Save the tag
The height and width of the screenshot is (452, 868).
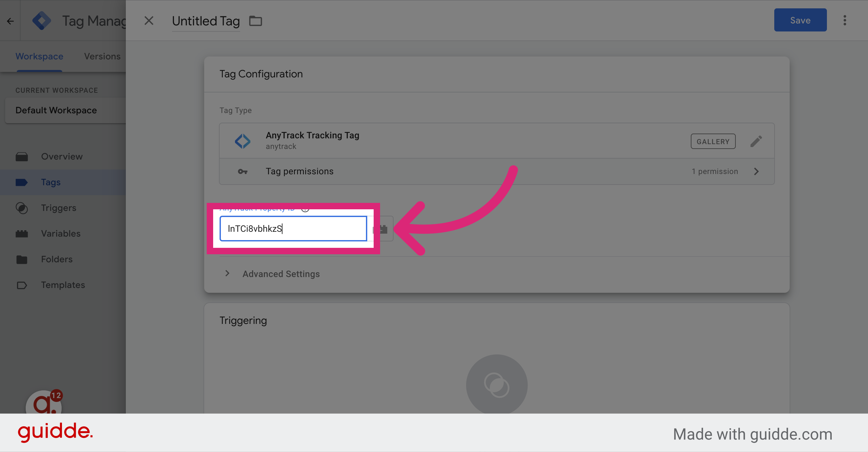tap(800, 20)
